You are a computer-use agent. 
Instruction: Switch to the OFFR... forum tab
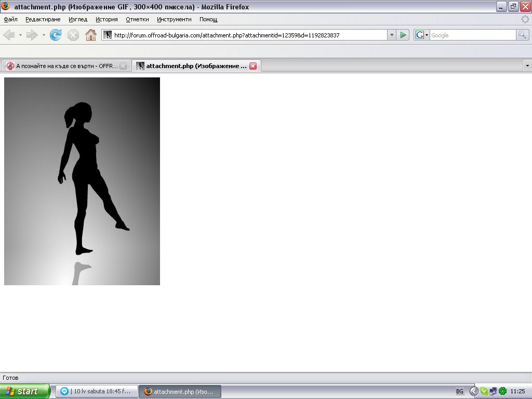(x=62, y=66)
